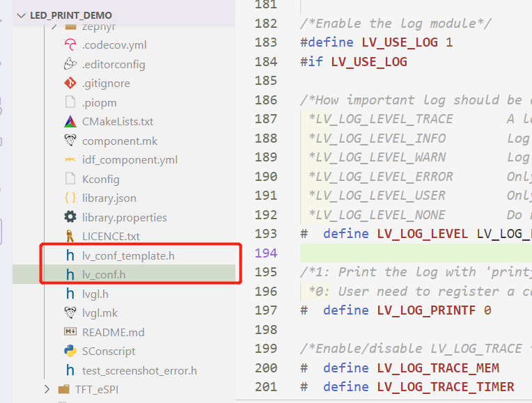Open LICENCE.txt file
The height and width of the screenshot is (403, 532).
click(x=111, y=236)
